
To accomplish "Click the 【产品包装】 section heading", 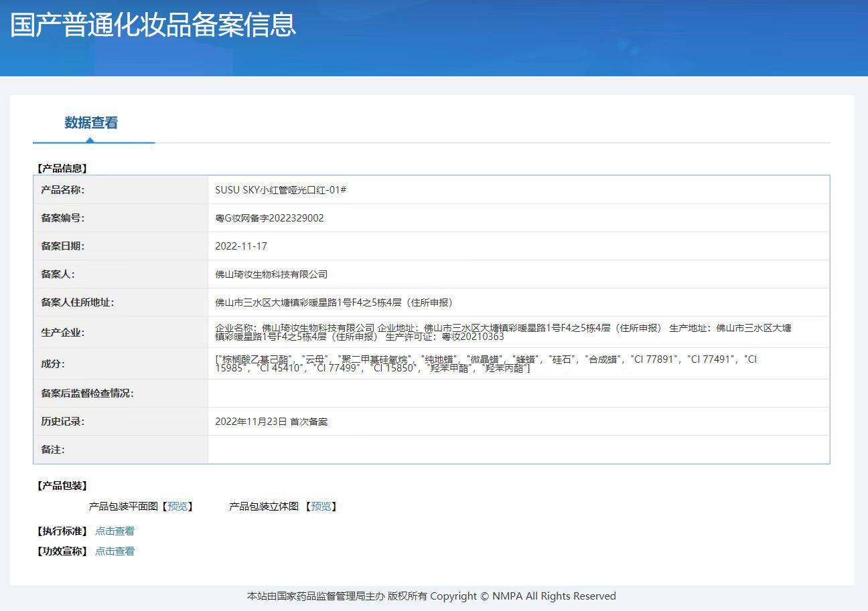I will (x=62, y=486).
